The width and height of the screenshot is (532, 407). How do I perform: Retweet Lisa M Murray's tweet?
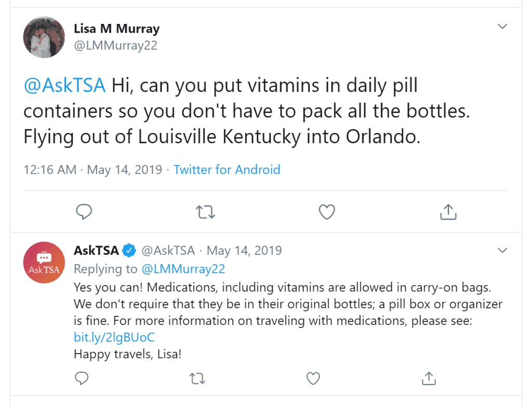(x=205, y=212)
